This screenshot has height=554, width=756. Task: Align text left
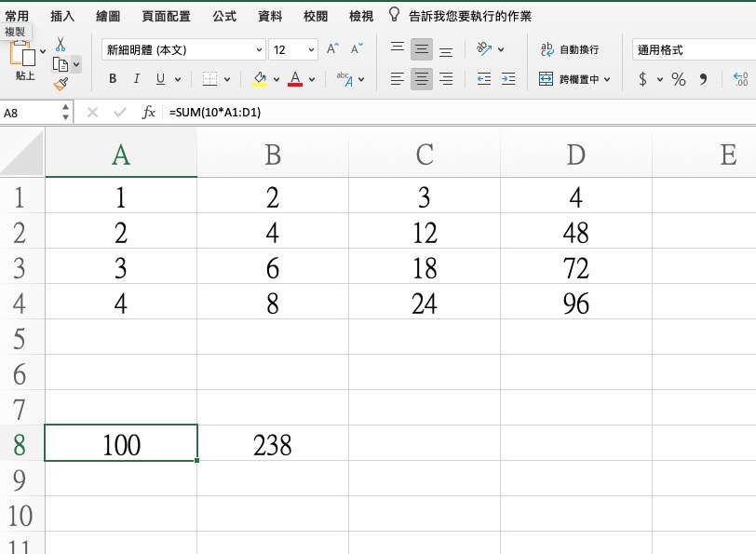coord(398,78)
